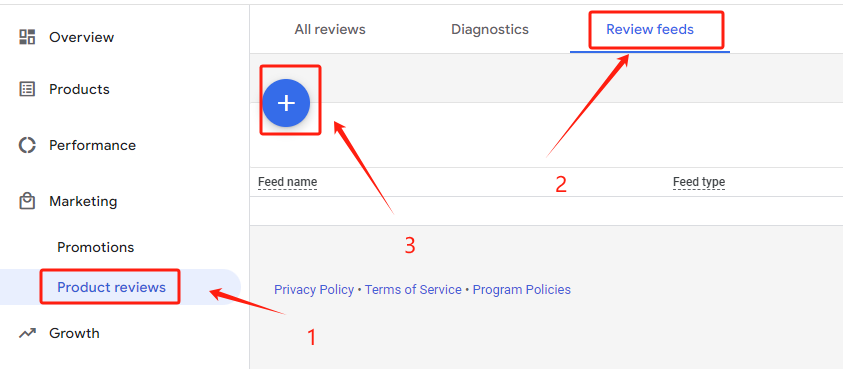Click the Performance donut chart icon

tap(27, 145)
